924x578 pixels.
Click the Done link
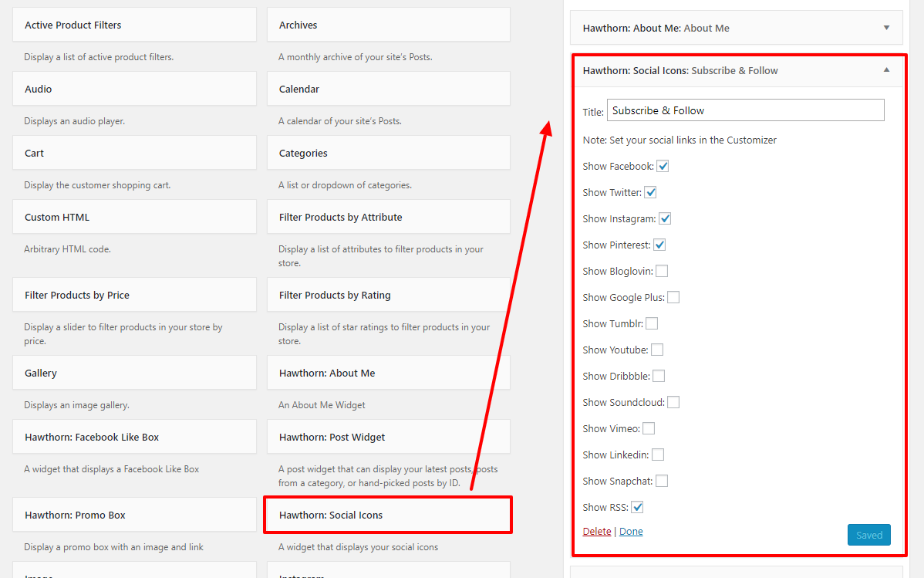631,532
